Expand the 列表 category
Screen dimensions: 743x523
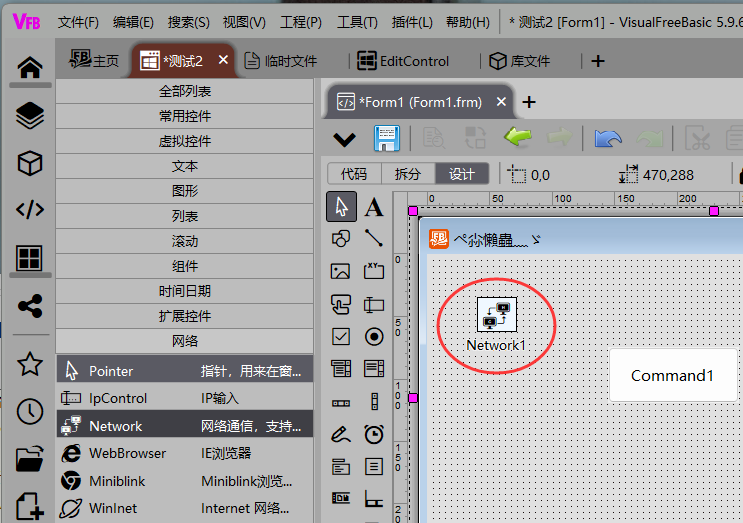185,216
